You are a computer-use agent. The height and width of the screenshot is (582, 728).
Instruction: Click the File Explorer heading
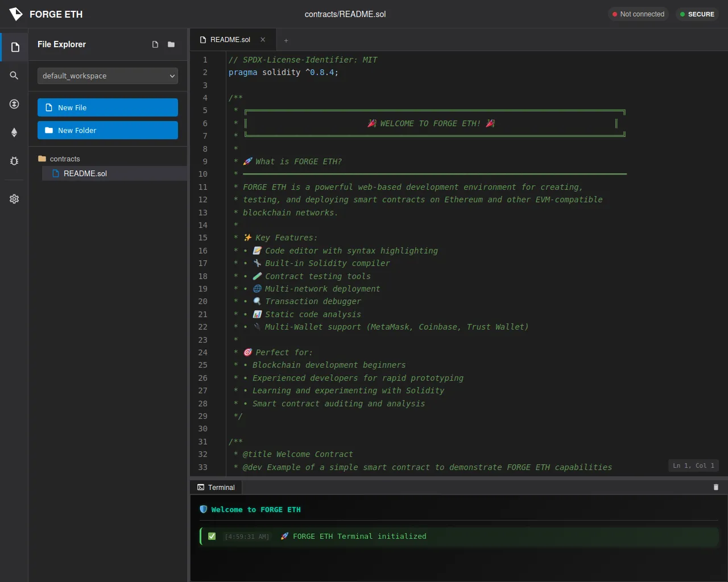tap(61, 44)
